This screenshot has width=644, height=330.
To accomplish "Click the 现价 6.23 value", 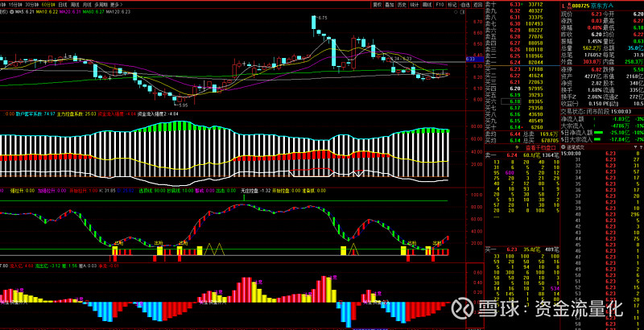I will point(597,14).
